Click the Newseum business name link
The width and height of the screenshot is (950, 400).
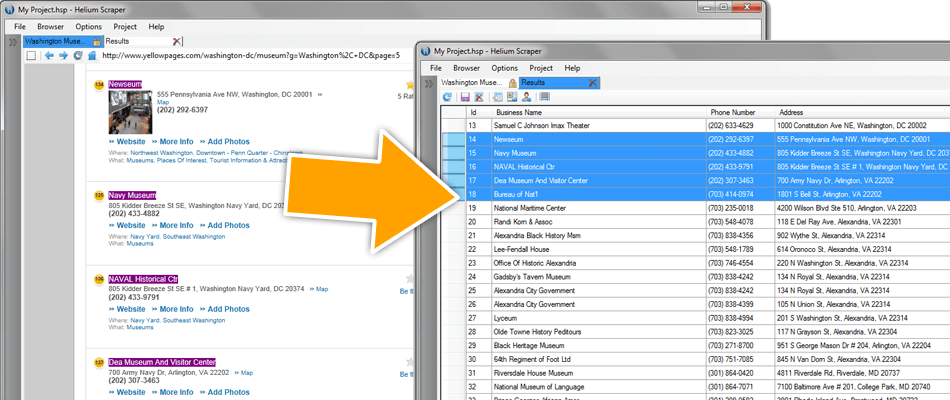[125, 85]
